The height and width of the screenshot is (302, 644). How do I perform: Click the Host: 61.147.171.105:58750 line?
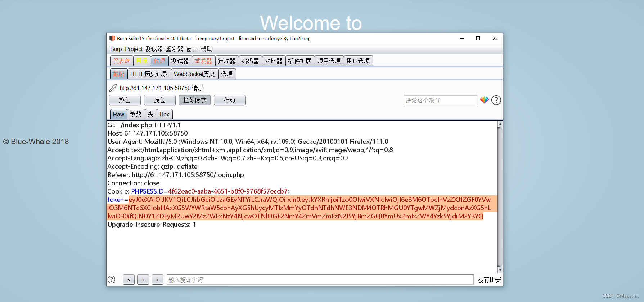[148, 133]
